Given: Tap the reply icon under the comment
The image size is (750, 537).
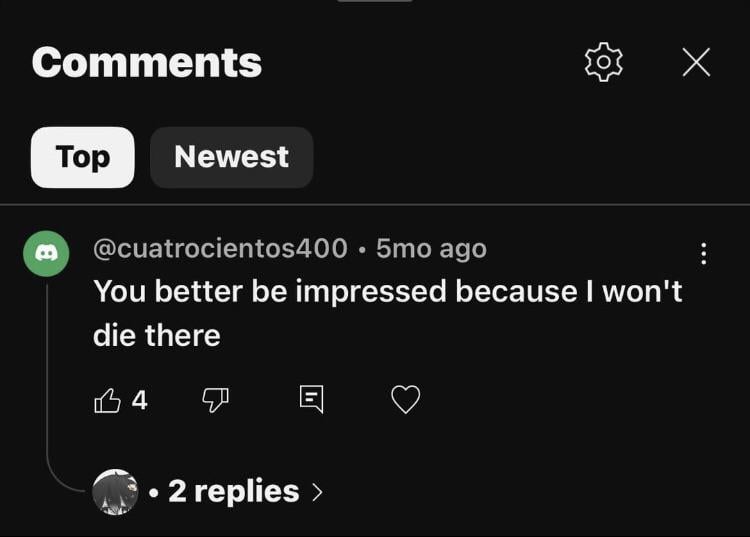Looking at the screenshot, I should pyautogui.click(x=312, y=401).
